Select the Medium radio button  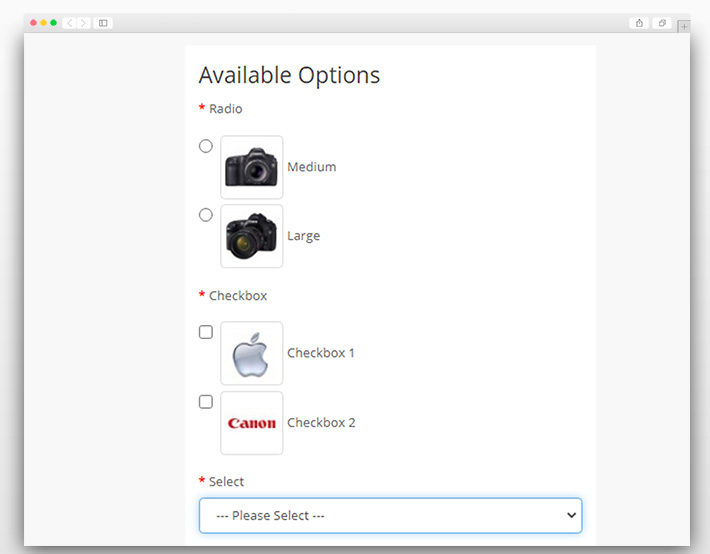206,146
